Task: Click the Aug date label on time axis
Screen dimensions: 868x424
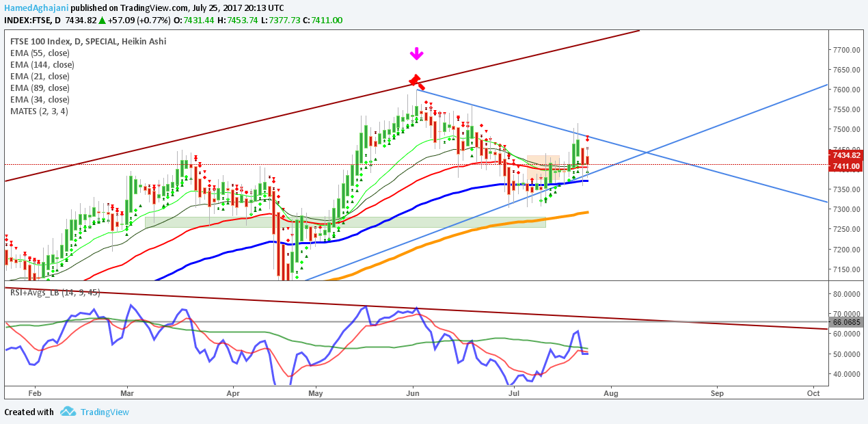Action: click(610, 393)
